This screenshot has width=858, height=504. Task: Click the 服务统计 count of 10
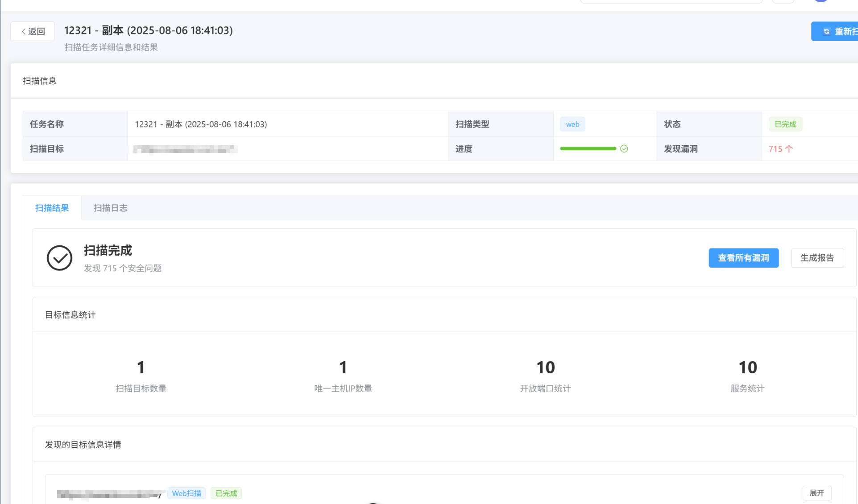click(x=747, y=368)
